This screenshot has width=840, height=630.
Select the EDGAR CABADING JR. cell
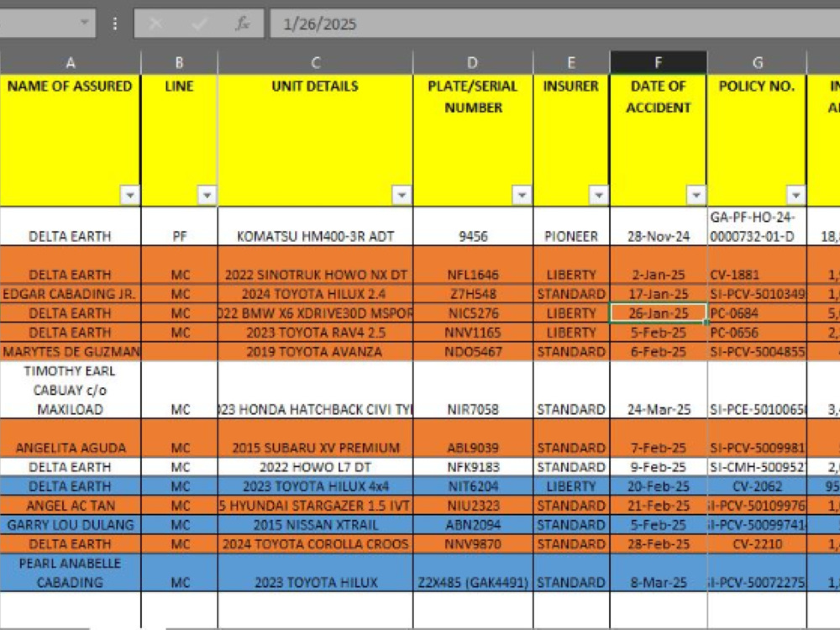click(71, 293)
